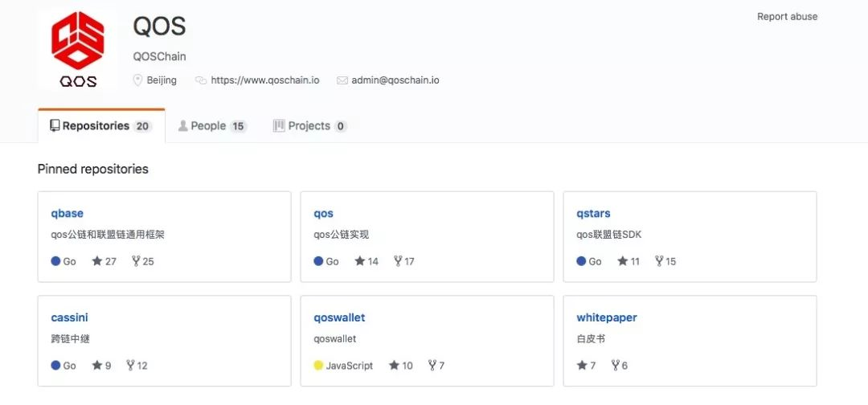Click the fork icon on cassini card
The height and width of the screenshot is (405, 868).
pyautogui.click(x=131, y=365)
